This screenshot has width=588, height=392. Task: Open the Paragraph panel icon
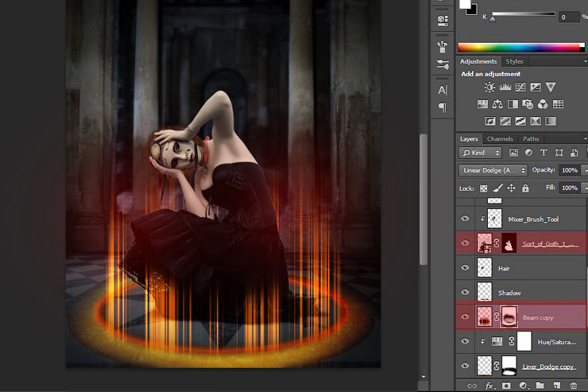[x=443, y=108]
